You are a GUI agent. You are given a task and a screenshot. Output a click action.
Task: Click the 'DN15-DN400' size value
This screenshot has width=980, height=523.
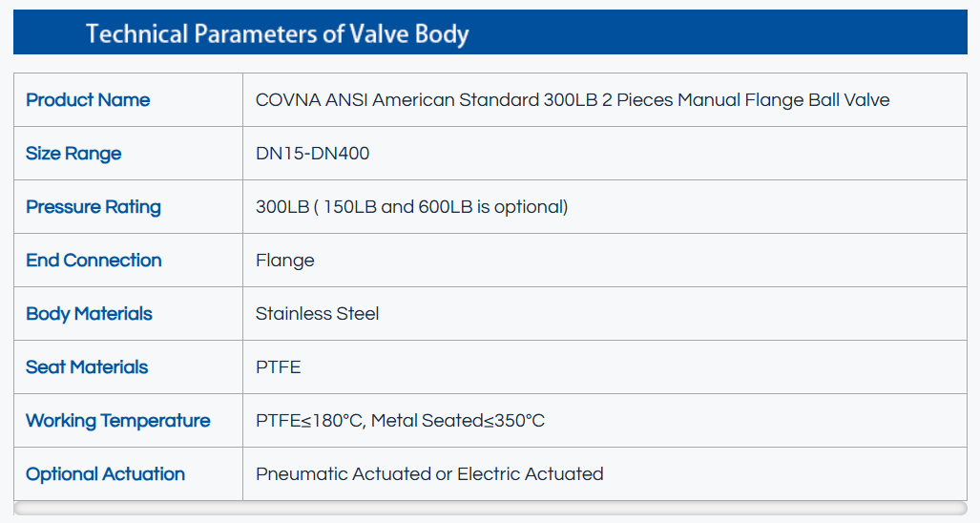[x=313, y=154]
